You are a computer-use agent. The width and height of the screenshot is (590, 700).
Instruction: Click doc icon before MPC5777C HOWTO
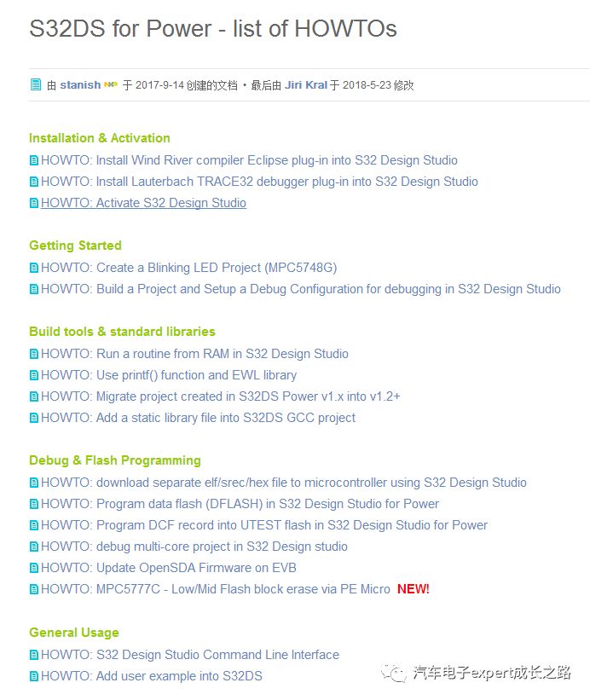pyautogui.click(x=34, y=589)
